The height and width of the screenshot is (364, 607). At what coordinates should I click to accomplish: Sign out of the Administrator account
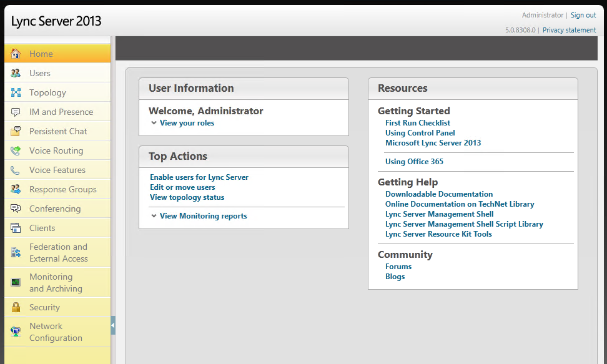coord(583,15)
